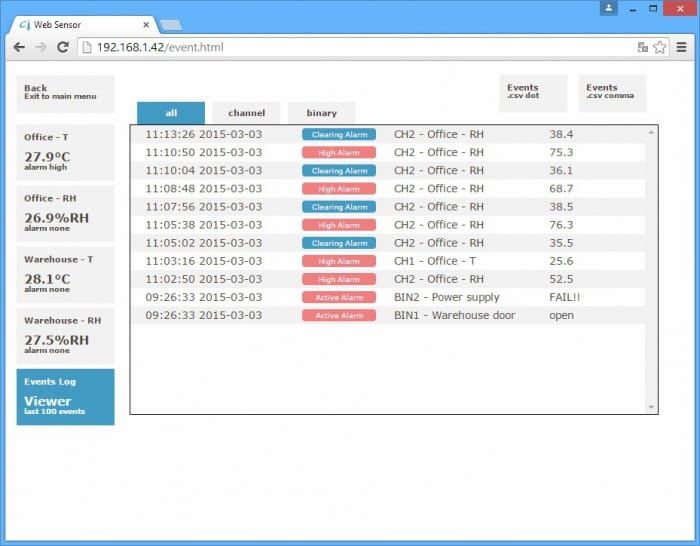The height and width of the screenshot is (546, 700).
Task: Click the user profile icon in title bar
Action: [609, 8]
